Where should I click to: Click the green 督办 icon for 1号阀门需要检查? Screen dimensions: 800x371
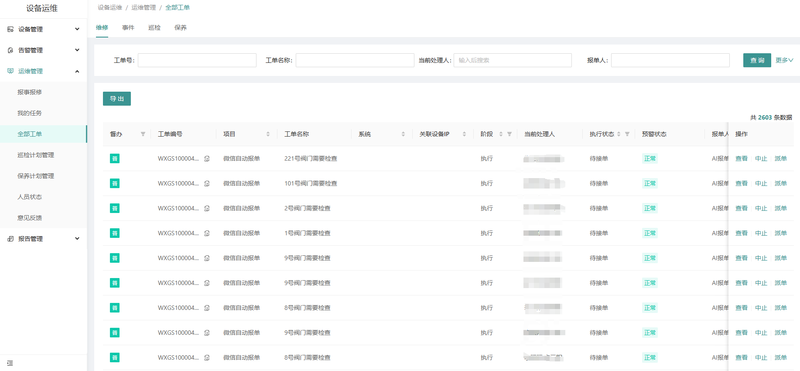(115, 233)
